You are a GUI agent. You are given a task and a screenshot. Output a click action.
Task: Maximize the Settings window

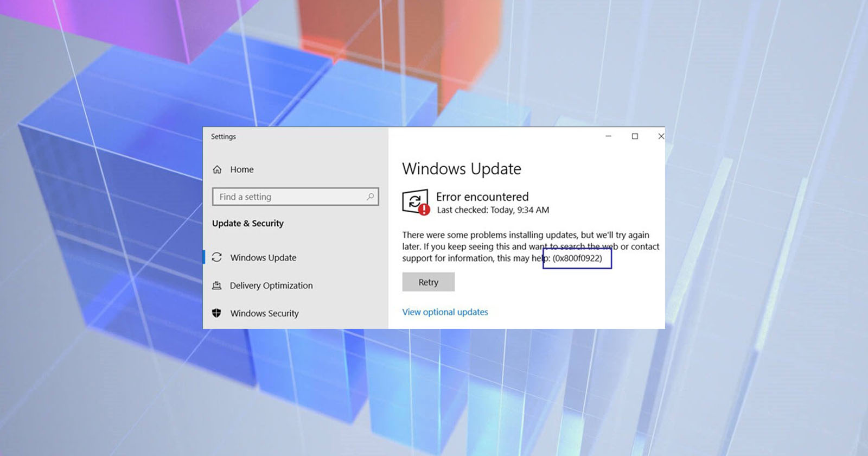tap(635, 136)
